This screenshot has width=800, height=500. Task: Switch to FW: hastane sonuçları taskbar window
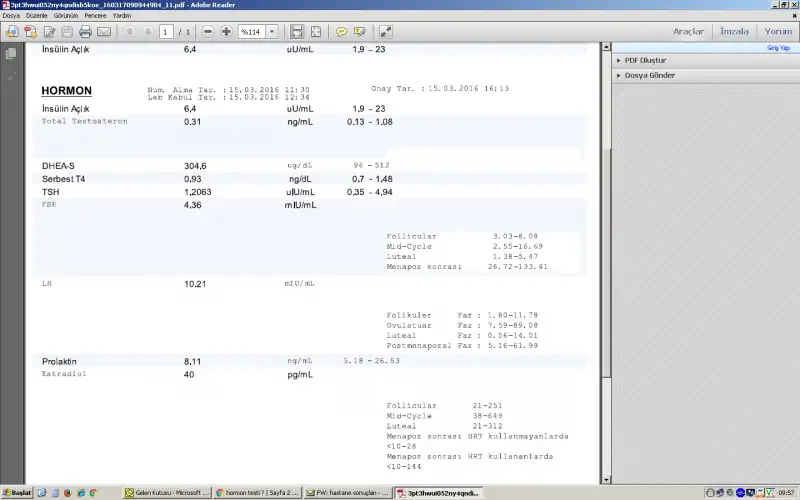point(348,493)
